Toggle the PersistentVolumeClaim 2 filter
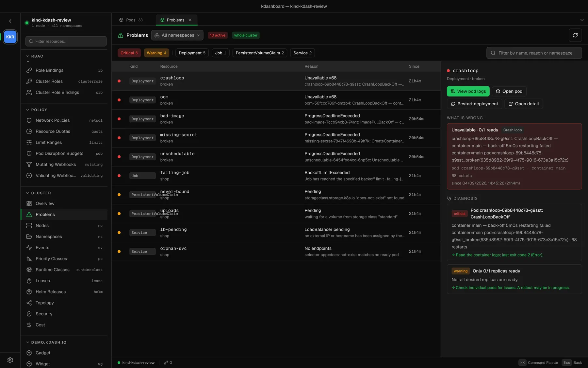The width and height of the screenshot is (588, 368). (260, 53)
